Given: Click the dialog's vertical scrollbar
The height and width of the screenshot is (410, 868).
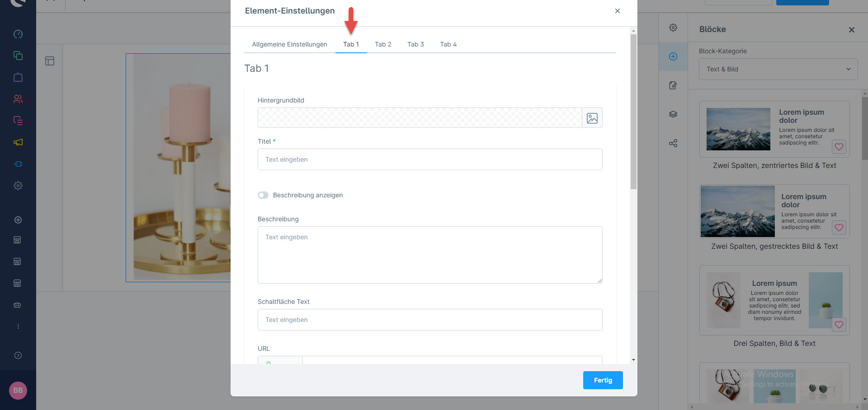Looking at the screenshot, I should coord(633,113).
